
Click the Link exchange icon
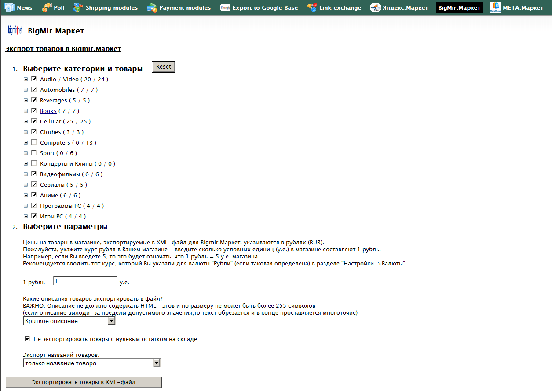coord(312,7)
